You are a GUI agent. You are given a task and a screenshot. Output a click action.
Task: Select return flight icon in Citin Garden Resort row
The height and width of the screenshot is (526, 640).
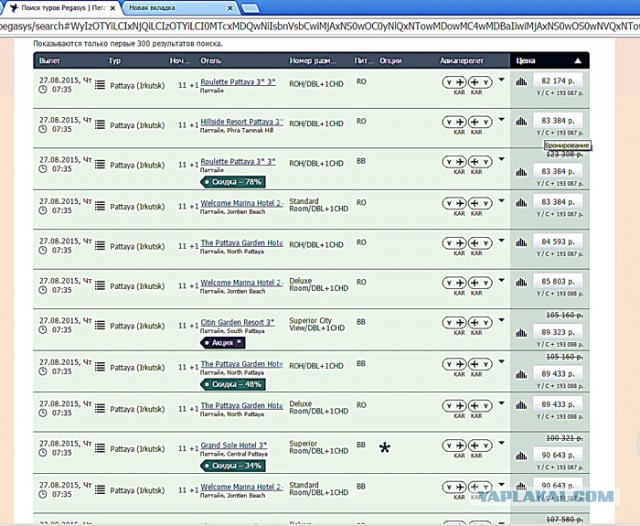coord(480,322)
